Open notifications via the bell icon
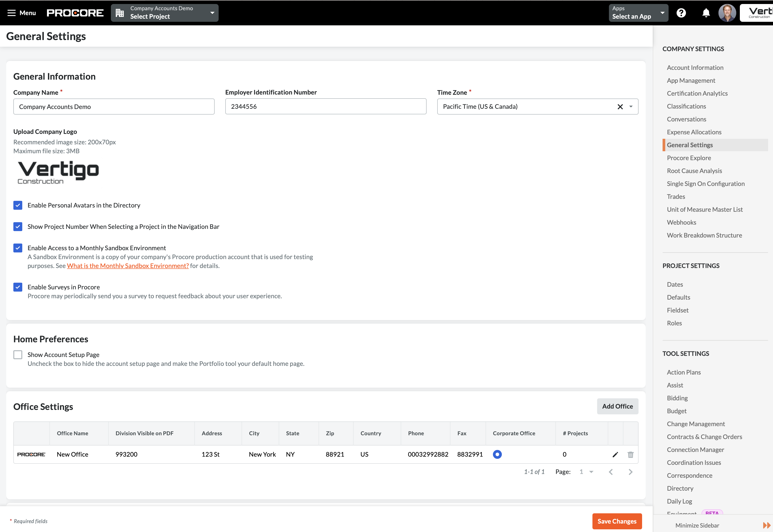This screenshot has width=773, height=532. pos(706,13)
